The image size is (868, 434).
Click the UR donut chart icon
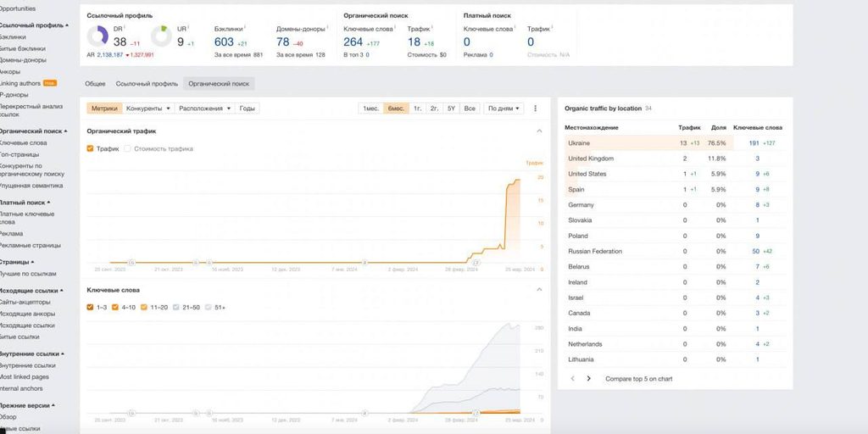(161, 36)
